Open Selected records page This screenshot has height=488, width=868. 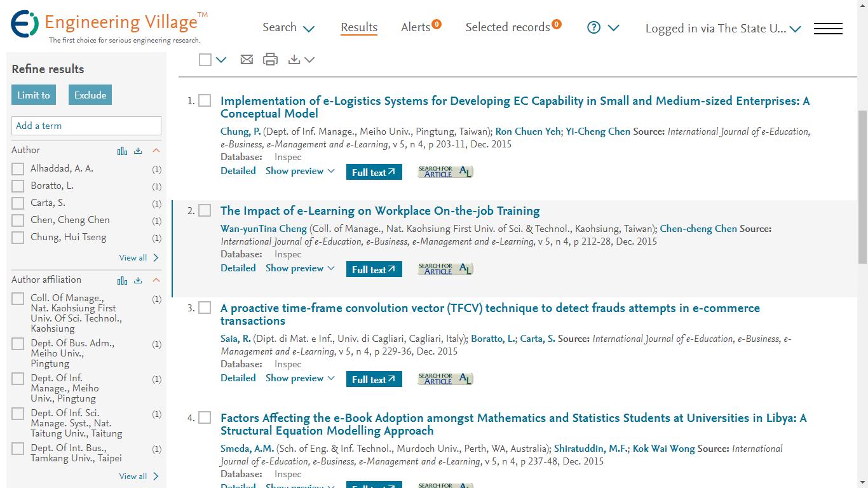coord(513,27)
